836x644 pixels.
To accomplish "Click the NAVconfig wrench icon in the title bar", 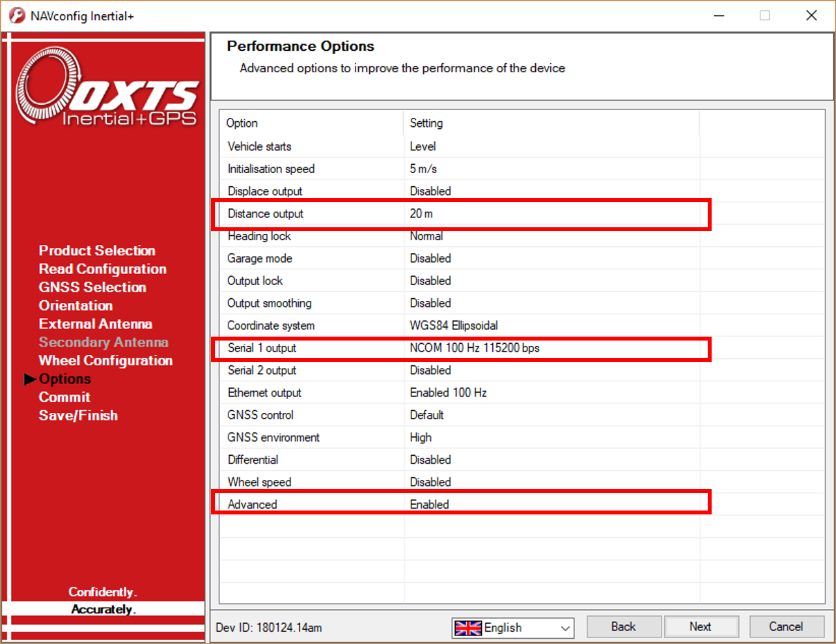I will coord(16,15).
